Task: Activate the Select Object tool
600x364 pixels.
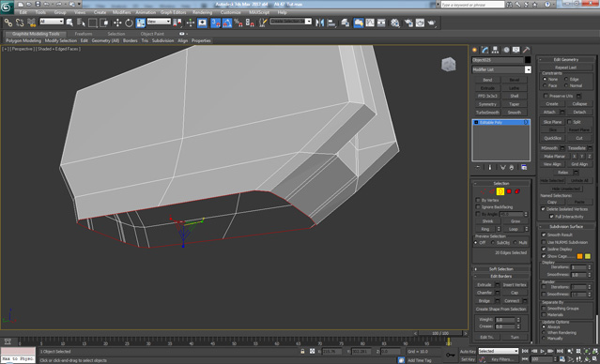Action: click(x=69, y=23)
